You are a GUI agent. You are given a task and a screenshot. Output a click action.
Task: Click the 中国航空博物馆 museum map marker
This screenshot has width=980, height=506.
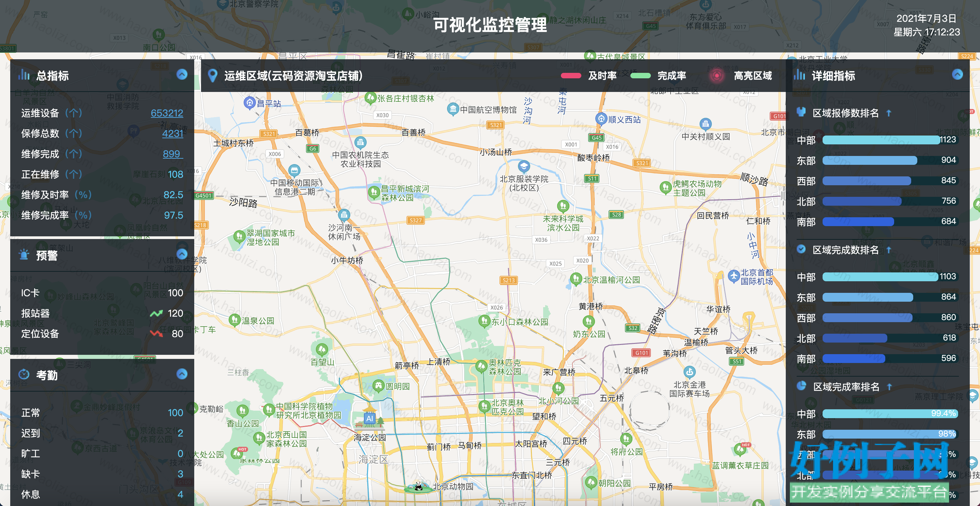click(x=453, y=109)
